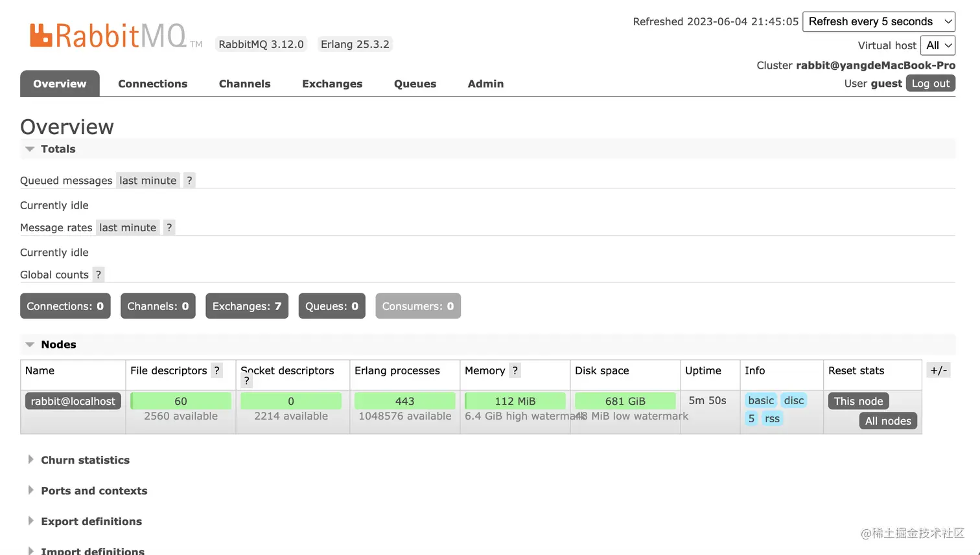Switch to the Overview tab
This screenshot has height=555, width=980.
pos(60,84)
